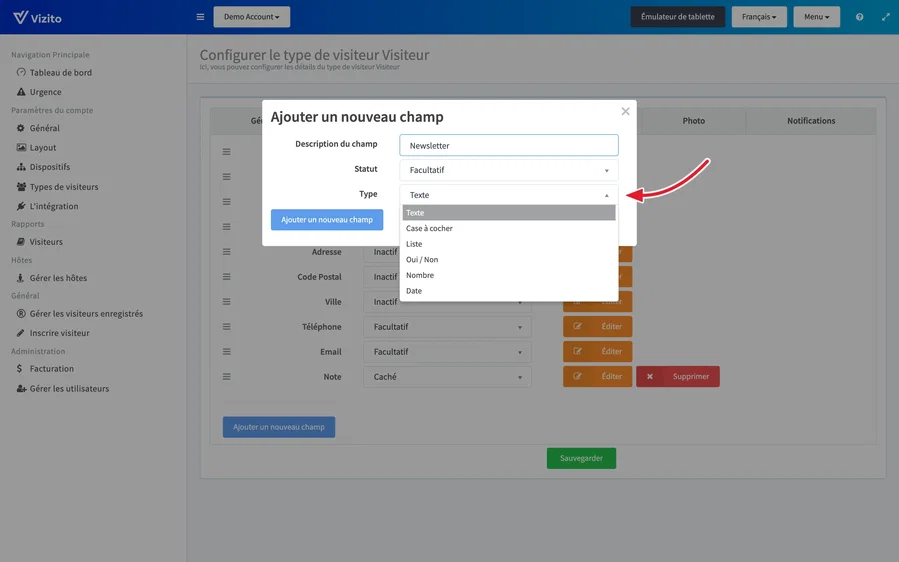
Task: Open the Français language dropdown
Action: point(759,17)
